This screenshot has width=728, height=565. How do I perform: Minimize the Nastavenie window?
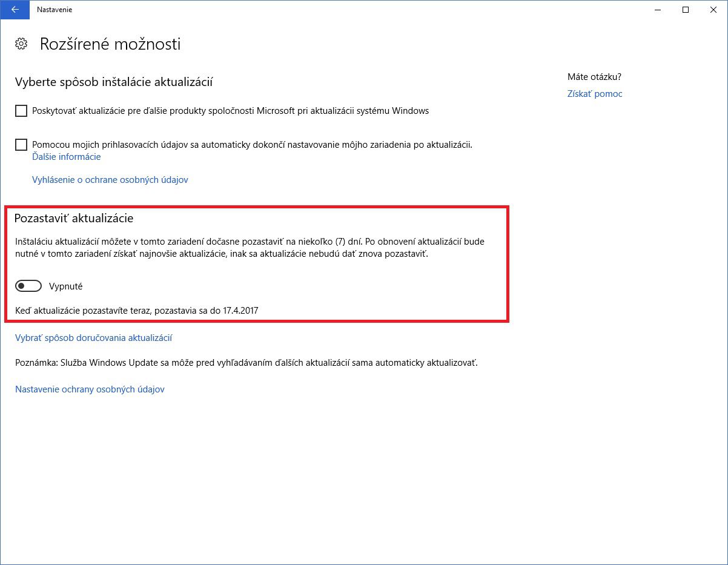point(658,10)
